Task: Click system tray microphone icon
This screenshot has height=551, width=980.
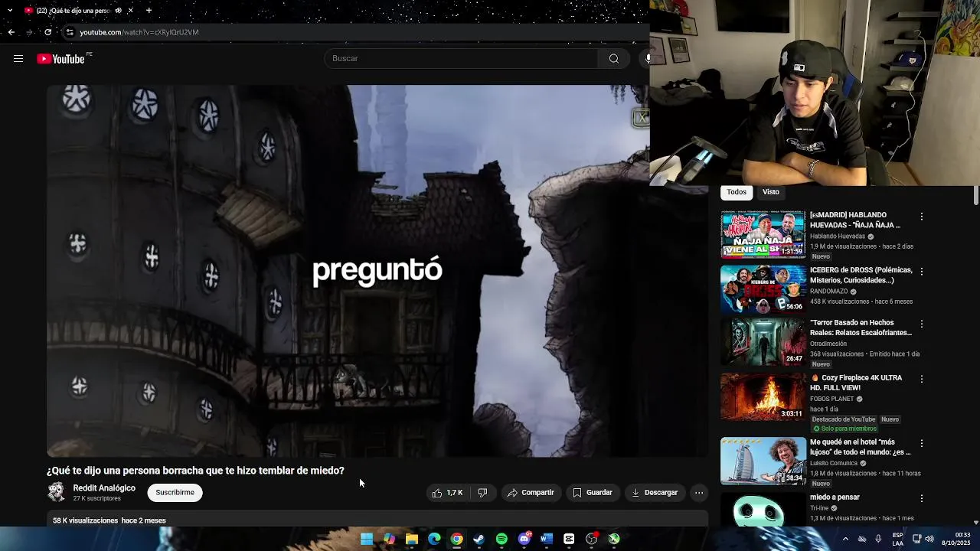Action: (x=878, y=539)
